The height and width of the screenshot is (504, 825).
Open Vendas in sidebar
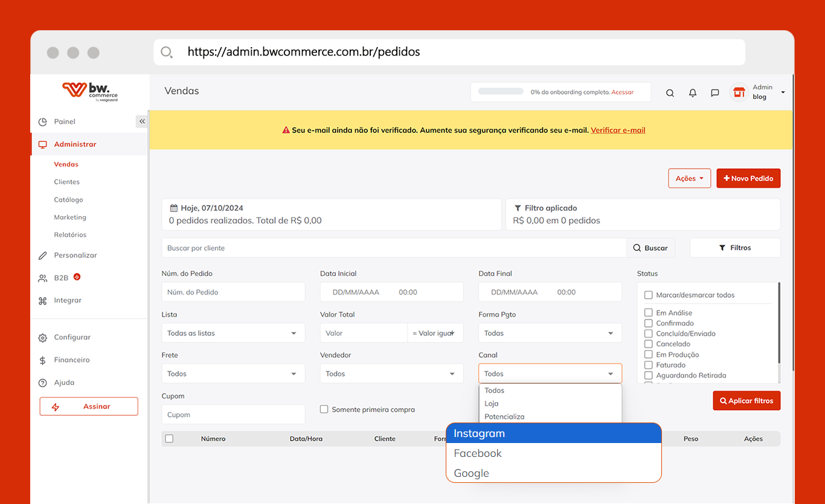(66, 164)
